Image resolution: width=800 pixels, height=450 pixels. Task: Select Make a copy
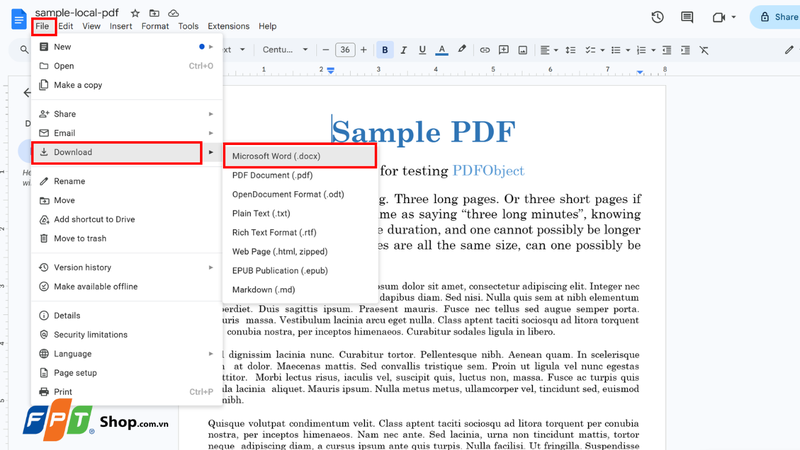[x=127, y=85]
